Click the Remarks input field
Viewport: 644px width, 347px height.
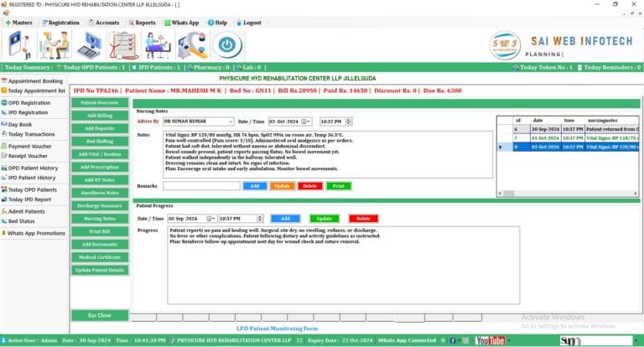click(201, 186)
